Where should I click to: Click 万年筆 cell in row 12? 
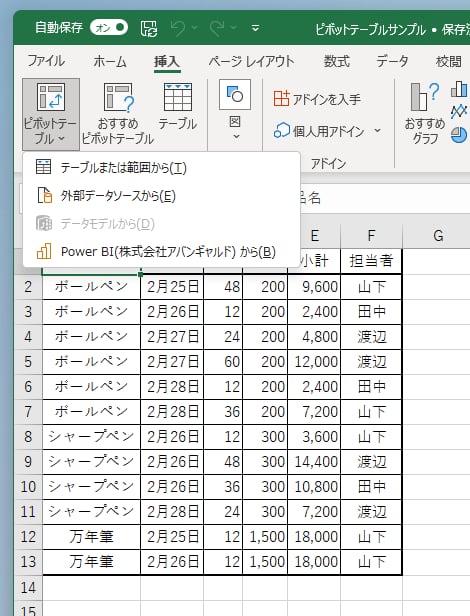(x=91, y=536)
